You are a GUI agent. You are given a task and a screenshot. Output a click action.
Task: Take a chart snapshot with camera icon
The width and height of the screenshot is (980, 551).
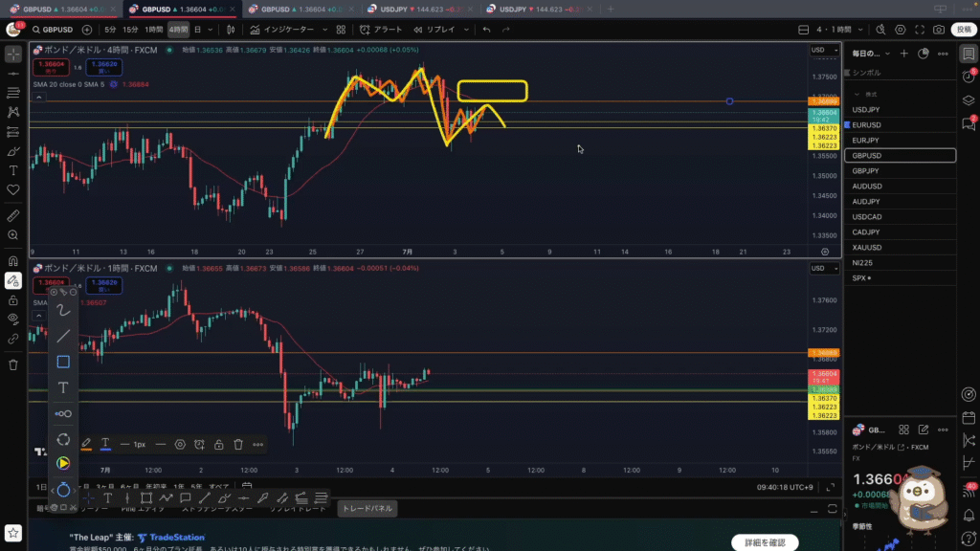(x=939, y=30)
